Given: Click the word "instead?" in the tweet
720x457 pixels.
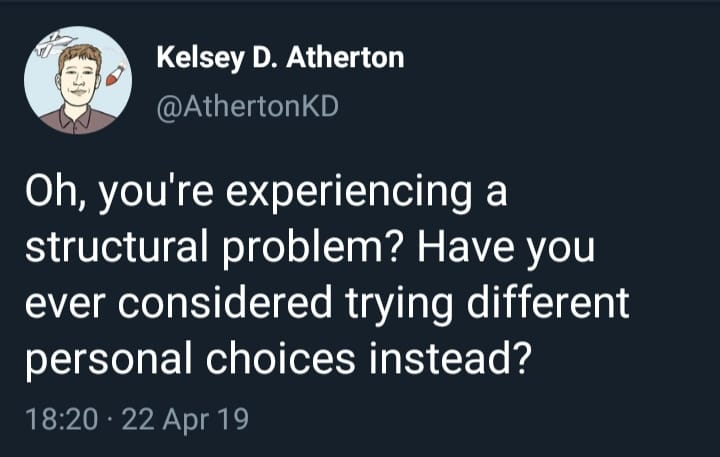Looking at the screenshot, I should tap(450, 358).
